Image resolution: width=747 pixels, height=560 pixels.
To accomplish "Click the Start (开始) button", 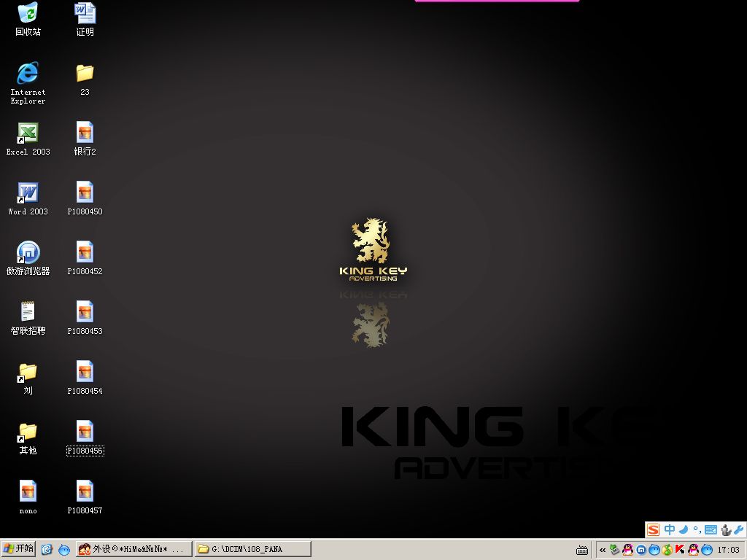I will [x=19, y=549].
